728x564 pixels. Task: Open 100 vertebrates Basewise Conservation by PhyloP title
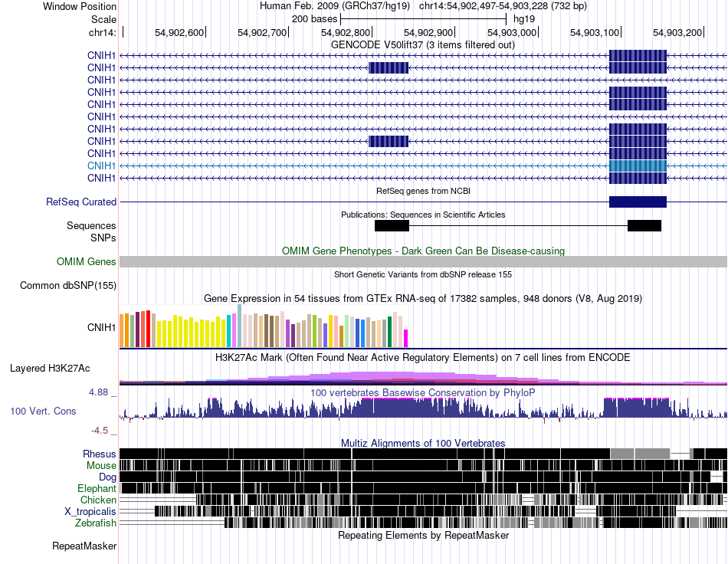coord(423,393)
